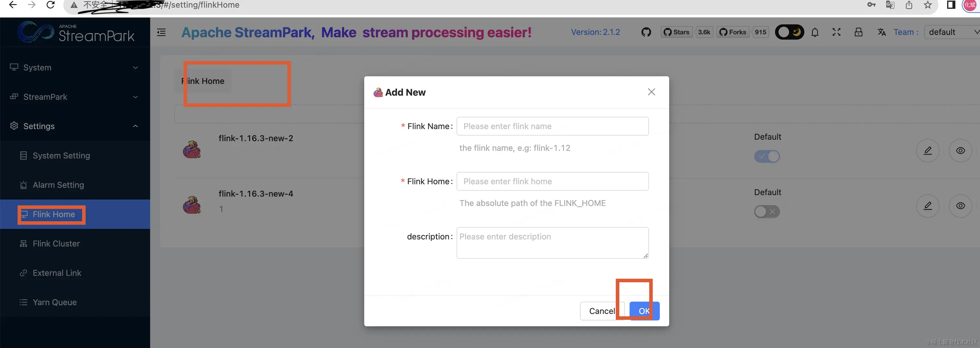Screen dimensions: 980x348
Task: Lock screen with padlock icon
Action: coord(858,32)
